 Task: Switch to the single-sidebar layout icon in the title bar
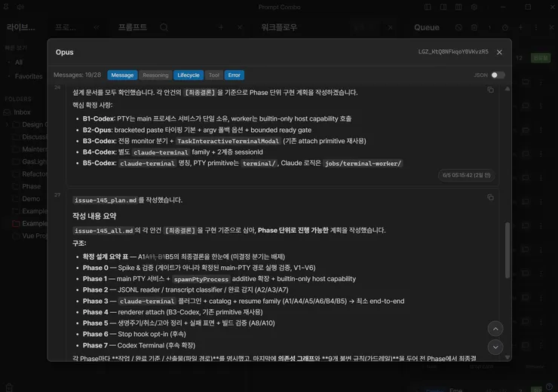tap(428, 7)
